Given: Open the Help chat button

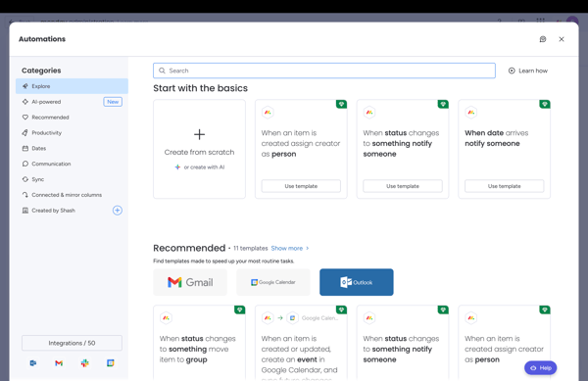Looking at the screenshot, I should click(540, 368).
